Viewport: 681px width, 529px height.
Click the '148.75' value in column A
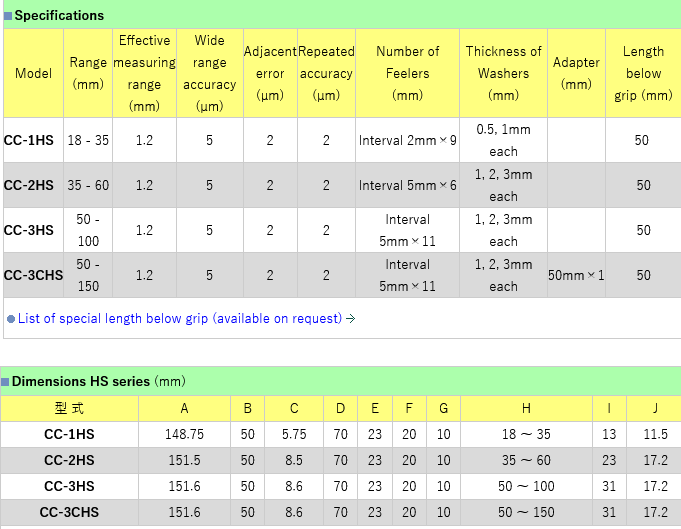pos(185,434)
